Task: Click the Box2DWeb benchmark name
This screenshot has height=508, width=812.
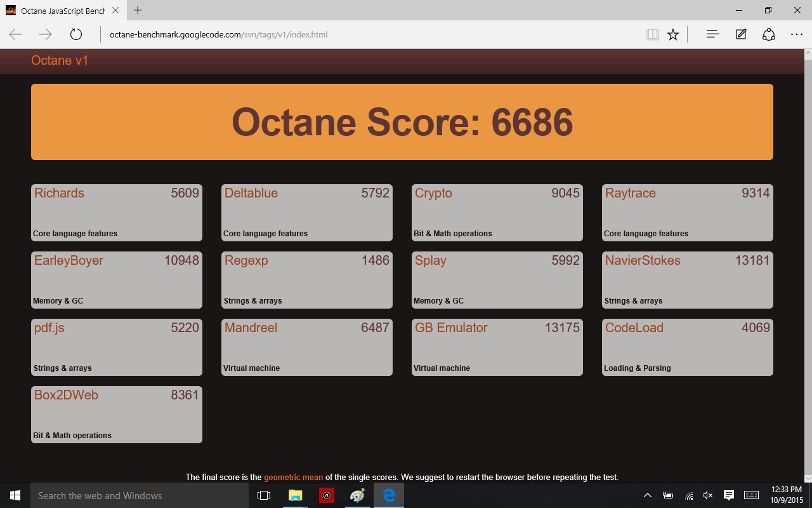Action: (x=66, y=395)
